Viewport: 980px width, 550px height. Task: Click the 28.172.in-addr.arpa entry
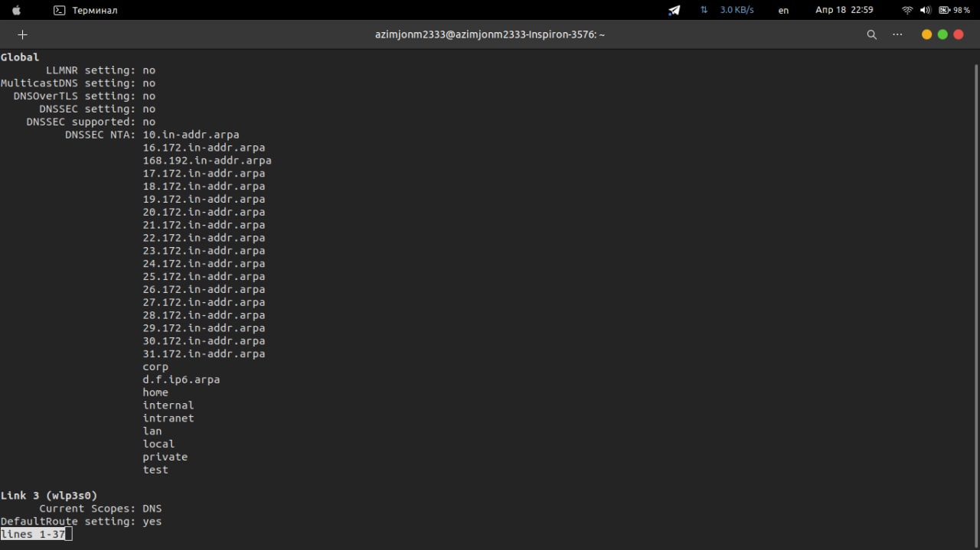point(204,315)
